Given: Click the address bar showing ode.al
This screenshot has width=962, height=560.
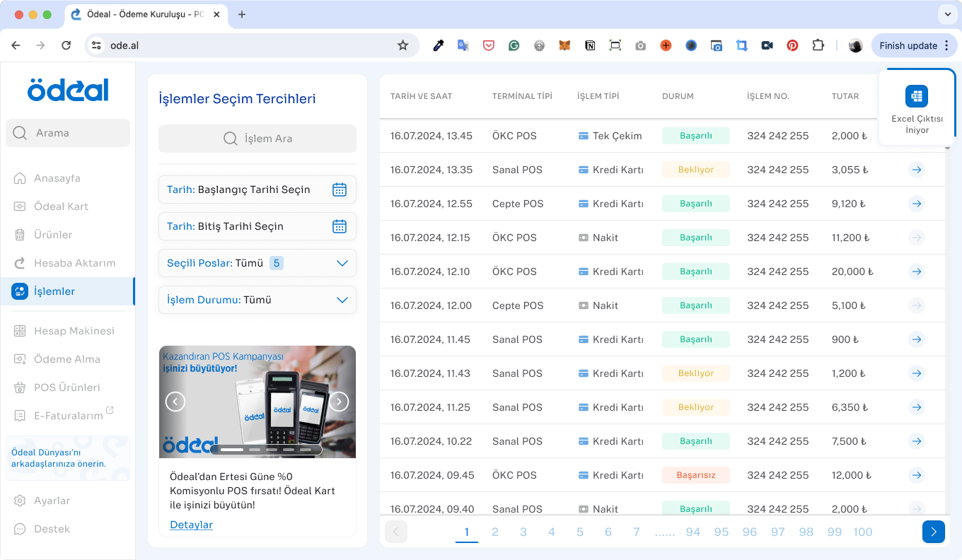Looking at the screenshot, I should (251, 45).
